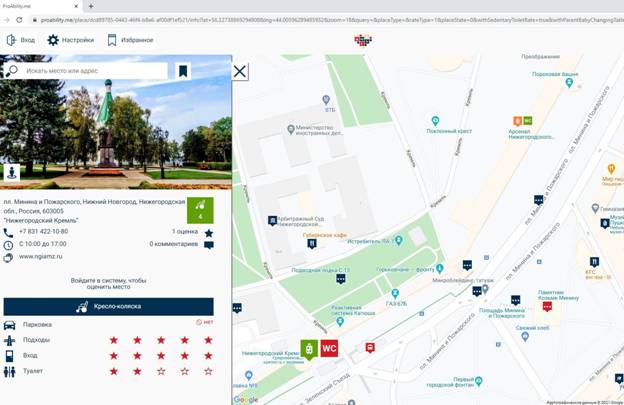The width and height of the screenshot is (624, 405).
Task: Click the browser address bar URL
Action: (x=330, y=19)
